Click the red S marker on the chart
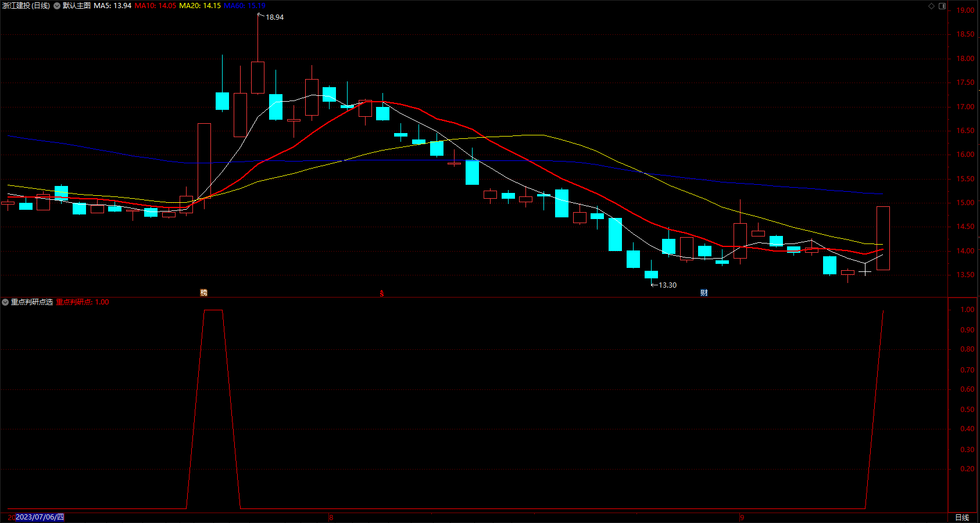980x523 pixels. click(x=382, y=293)
